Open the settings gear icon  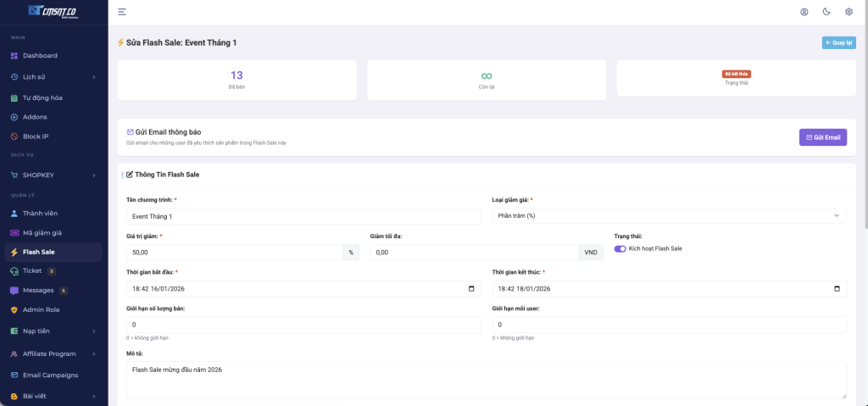(849, 12)
